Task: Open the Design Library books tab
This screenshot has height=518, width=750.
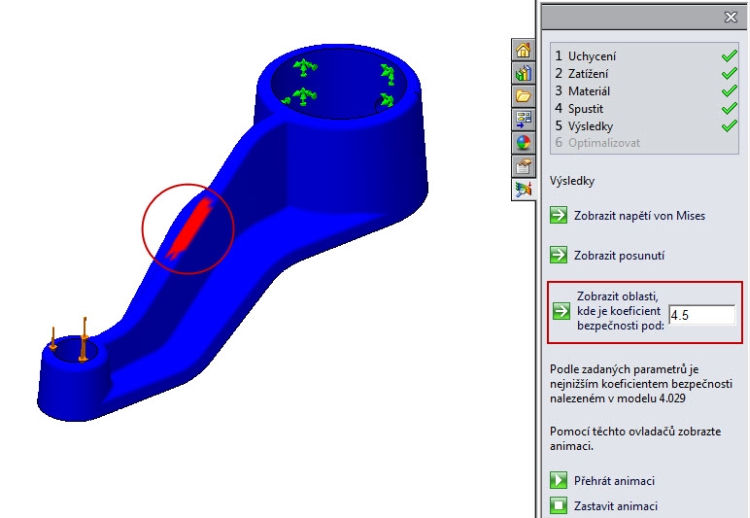Action: pos(523,73)
